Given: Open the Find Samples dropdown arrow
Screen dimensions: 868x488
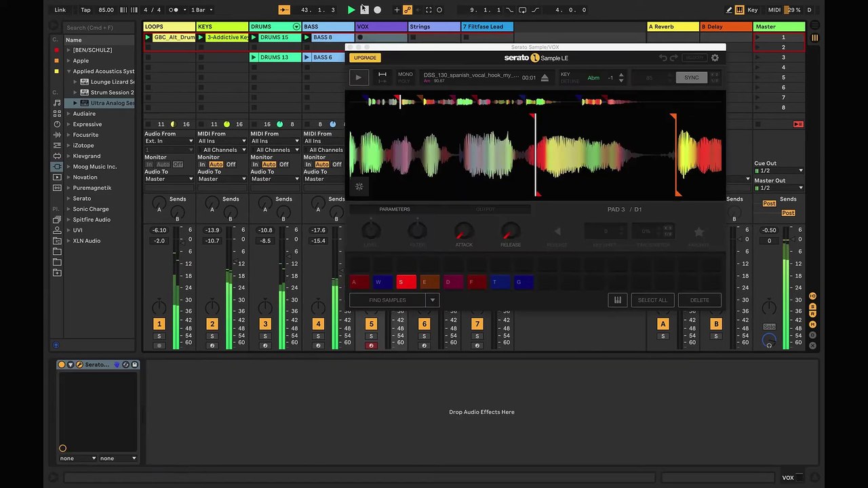Looking at the screenshot, I should pyautogui.click(x=433, y=300).
